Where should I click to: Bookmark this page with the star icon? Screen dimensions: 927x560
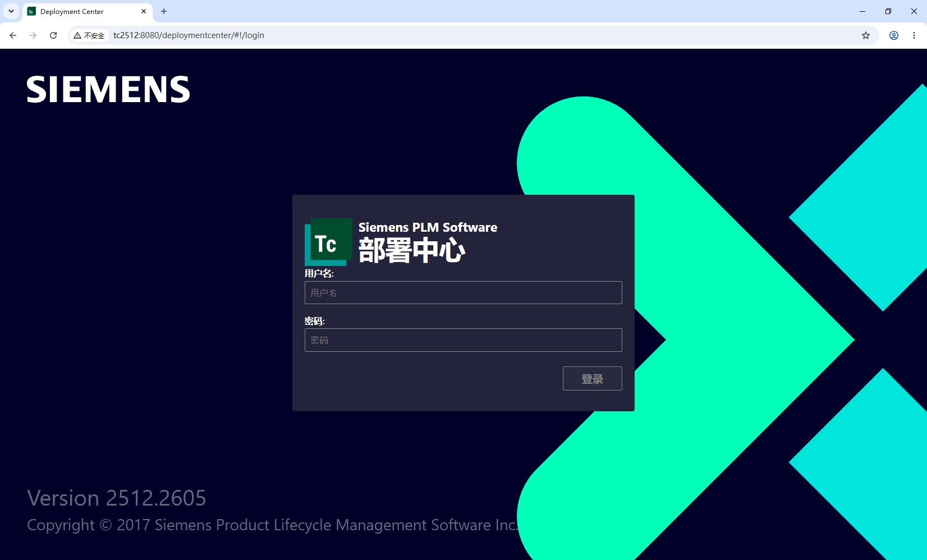[x=866, y=35]
